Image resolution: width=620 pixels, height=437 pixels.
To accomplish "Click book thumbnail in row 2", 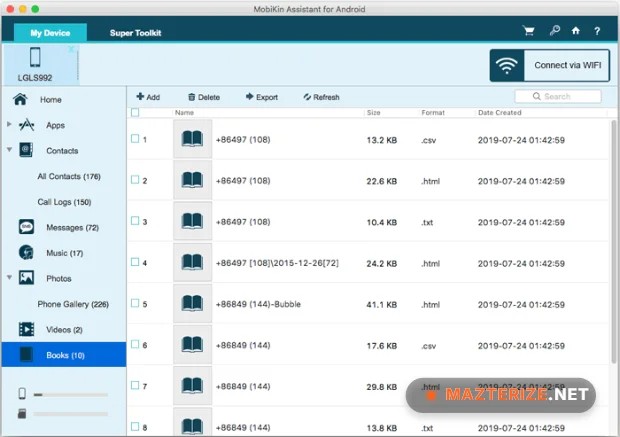I will 193,180.
